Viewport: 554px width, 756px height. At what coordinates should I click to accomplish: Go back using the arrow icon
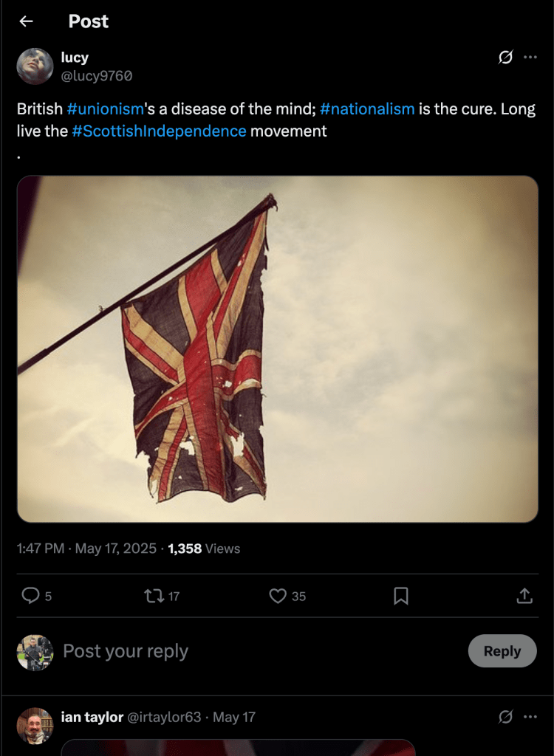(27, 21)
